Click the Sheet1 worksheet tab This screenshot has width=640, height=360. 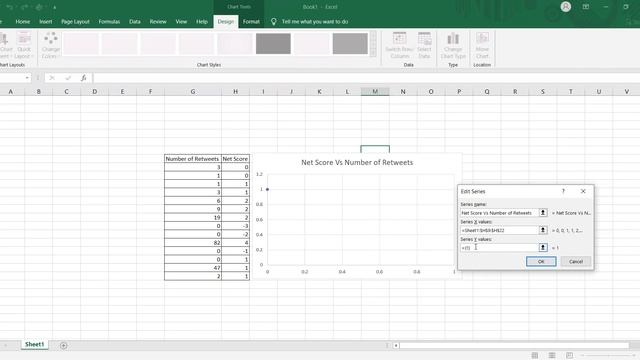pos(34,344)
